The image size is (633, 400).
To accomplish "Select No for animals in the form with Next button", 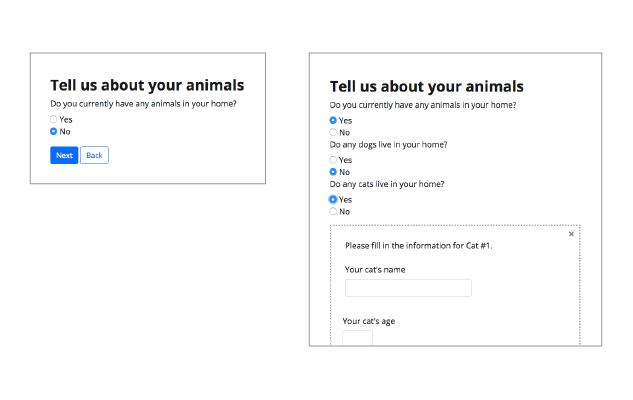I will click(x=54, y=131).
